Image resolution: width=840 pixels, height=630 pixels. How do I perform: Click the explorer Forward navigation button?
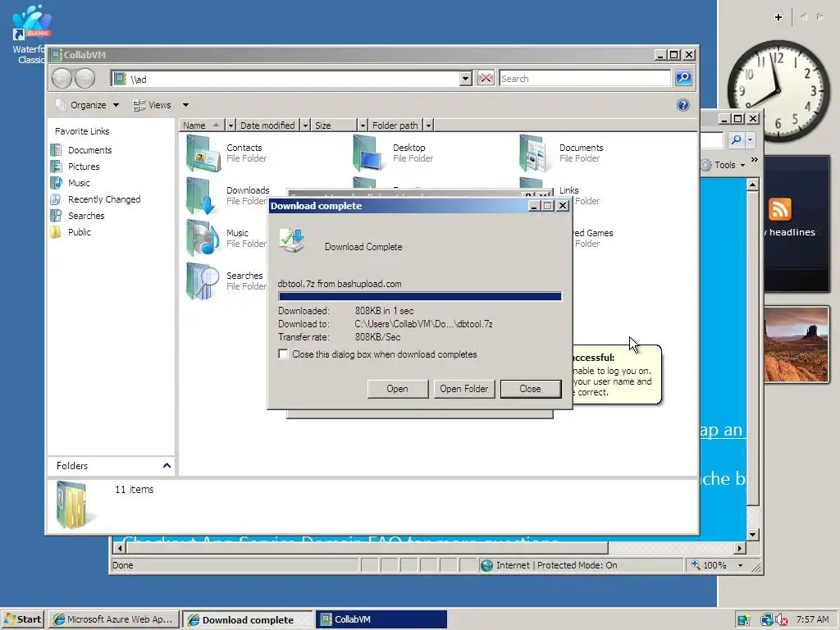(84, 79)
